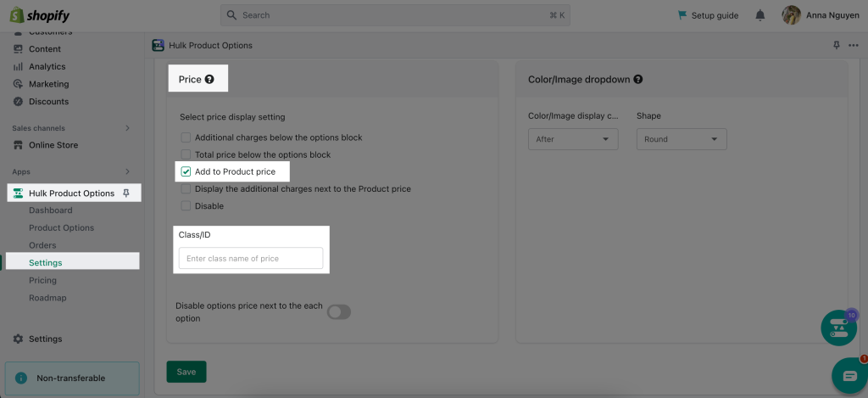Open the Product Options submenu item
Image resolution: width=868 pixels, height=398 pixels.
61,227
